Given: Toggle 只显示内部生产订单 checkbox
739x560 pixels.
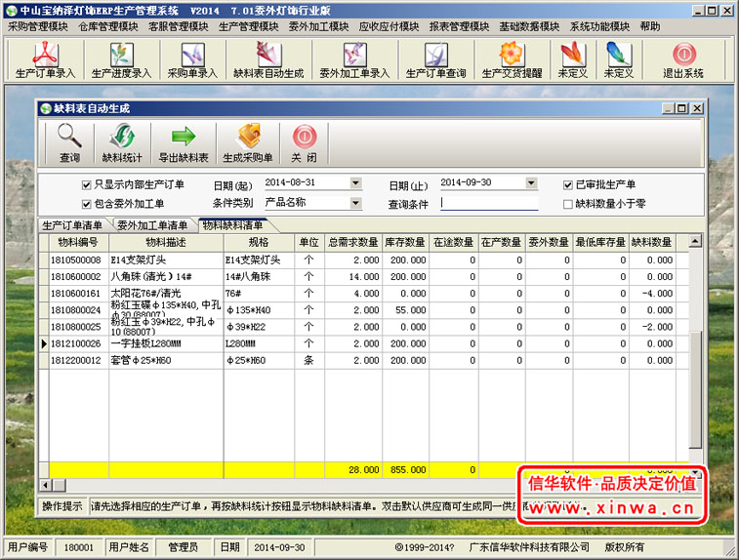Looking at the screenshot, I should (x=87, y=184).
